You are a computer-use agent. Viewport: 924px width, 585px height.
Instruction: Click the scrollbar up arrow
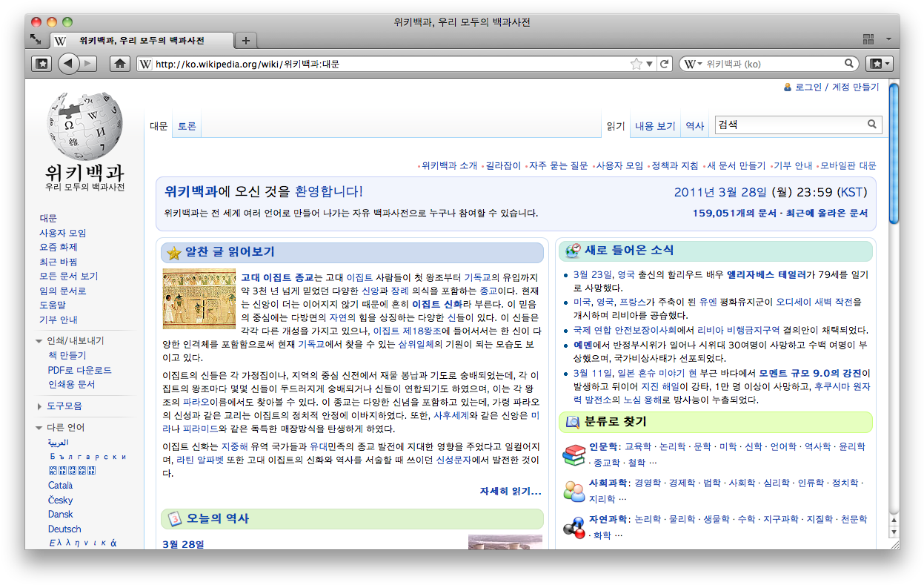tap(894, 520)
